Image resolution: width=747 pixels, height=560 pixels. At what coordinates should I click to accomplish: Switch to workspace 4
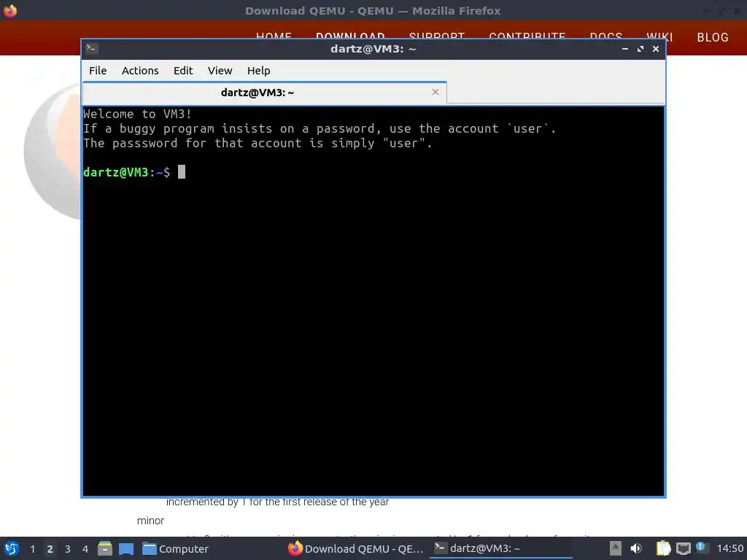pyautogui.click(x=85, y=549)
